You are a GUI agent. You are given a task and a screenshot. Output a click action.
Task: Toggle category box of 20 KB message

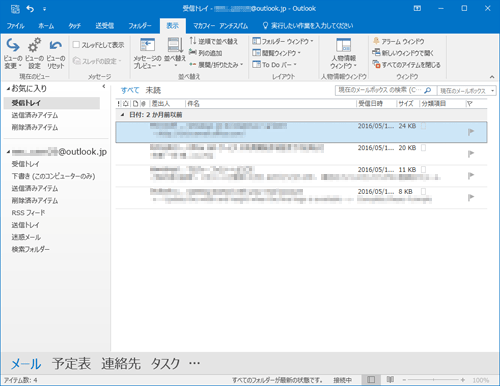(423, 148)
